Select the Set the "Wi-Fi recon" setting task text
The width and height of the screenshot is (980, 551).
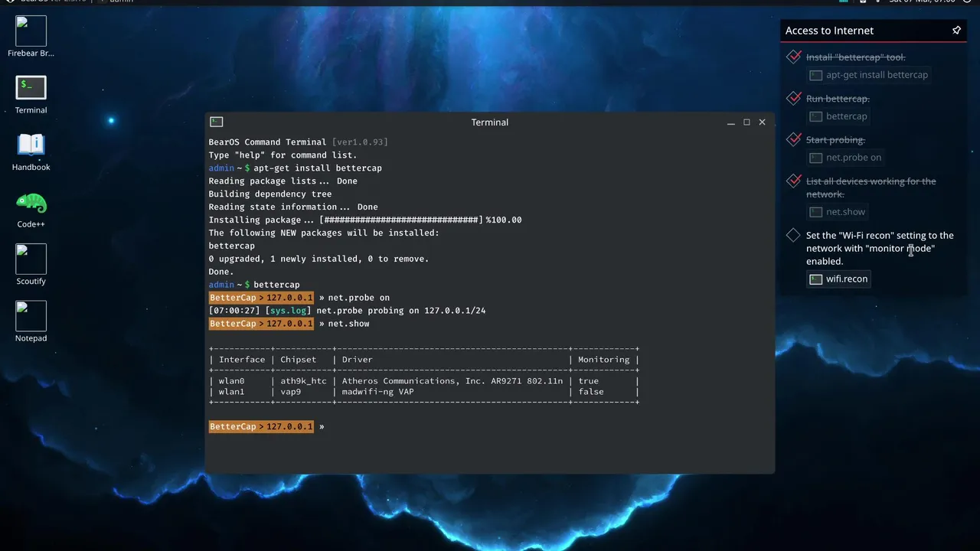coord(880,248)
